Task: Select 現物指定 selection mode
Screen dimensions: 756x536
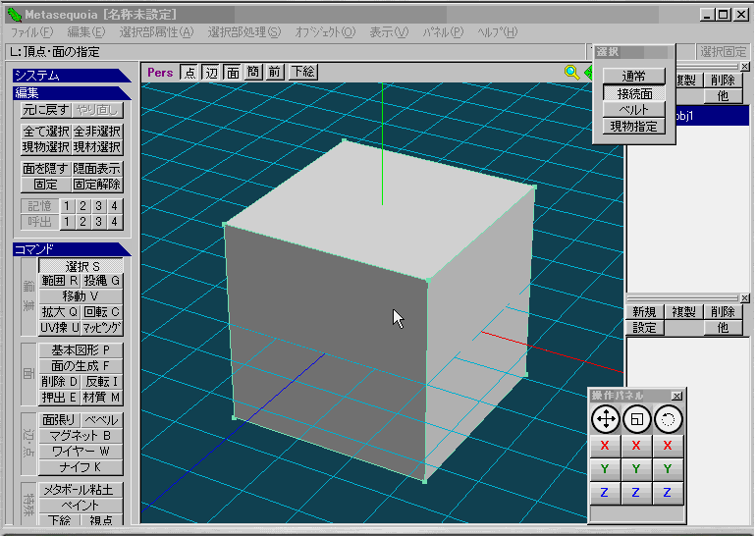Action: tap(633, 127)
